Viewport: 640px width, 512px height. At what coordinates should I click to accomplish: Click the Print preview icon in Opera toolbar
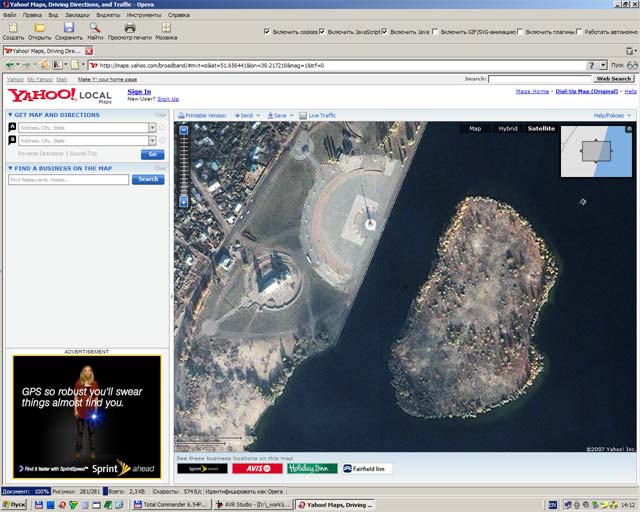[129, 28]
